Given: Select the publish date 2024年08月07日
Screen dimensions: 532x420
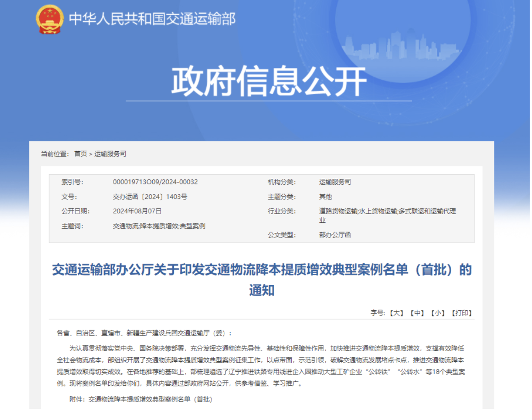Looking at the screenshot, I should coord(137,211).
